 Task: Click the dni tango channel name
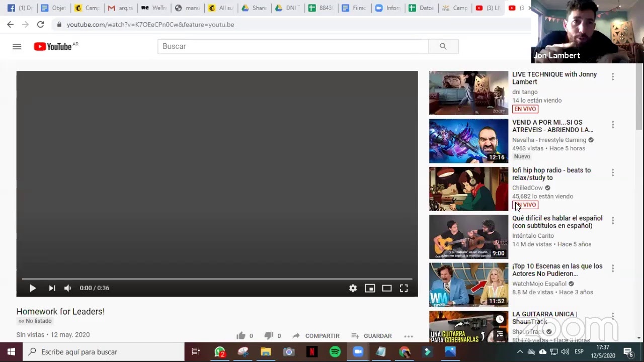pos(525,92)
